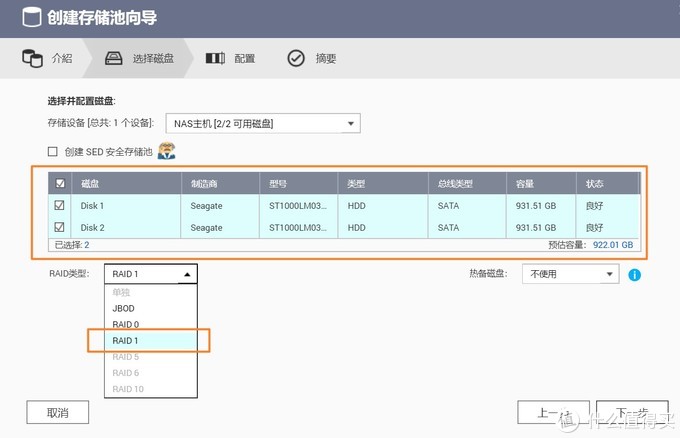Click the 已选择: 2 selected count
This screenshot has height=438, width=680.
point(72,245)
